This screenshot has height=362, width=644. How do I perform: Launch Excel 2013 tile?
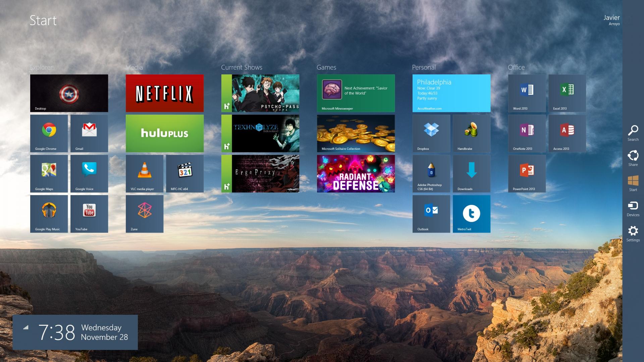(567, 93)
